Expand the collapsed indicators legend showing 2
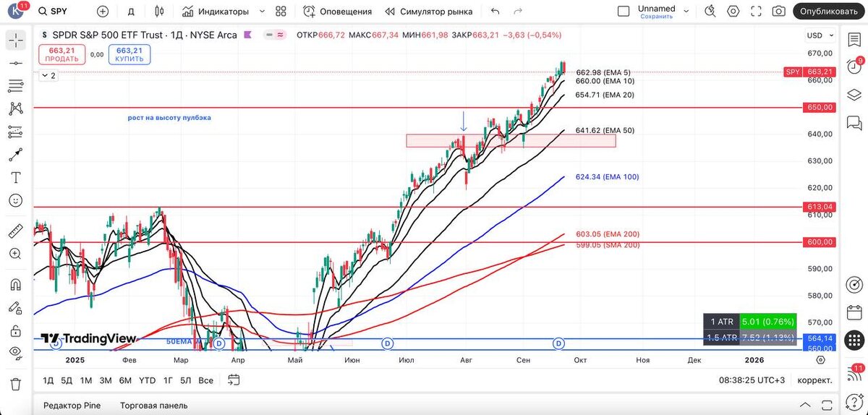This screenshot has height=415, width=868. (48, 75)
